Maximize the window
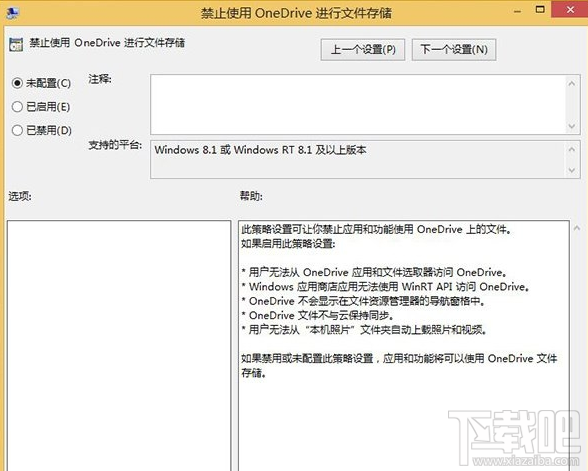The image size is (588, 471). tap(540, 9)
